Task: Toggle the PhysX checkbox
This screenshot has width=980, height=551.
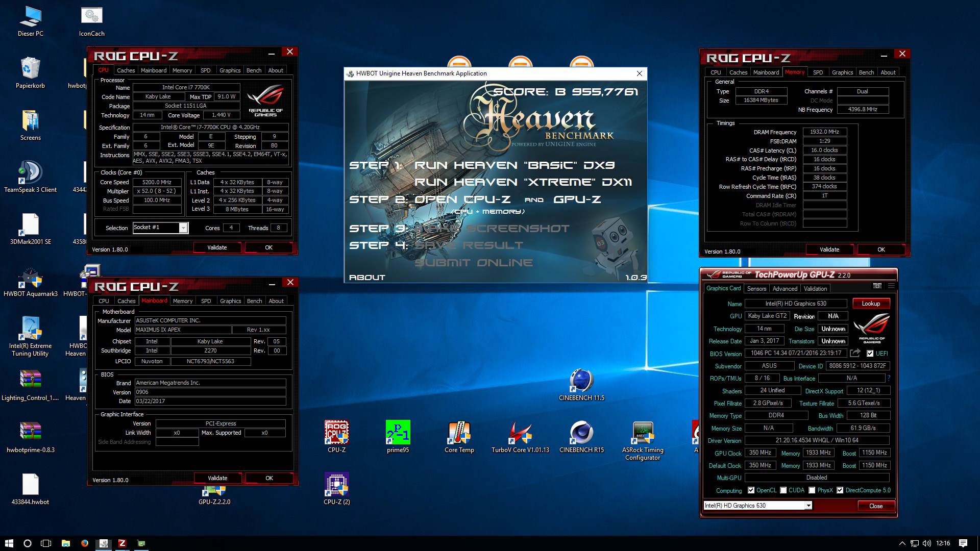Action: (x=812, y=490)
